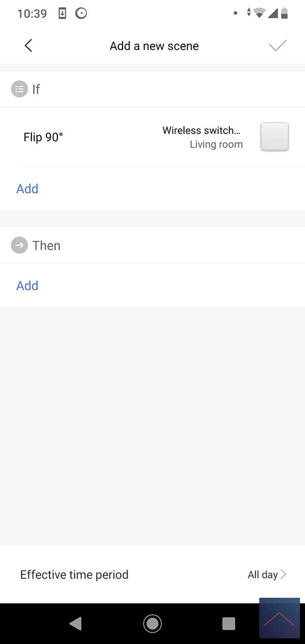Viewport: 305px width, 644px height.
Task: Add a new If condition
Action: [27, 189]
